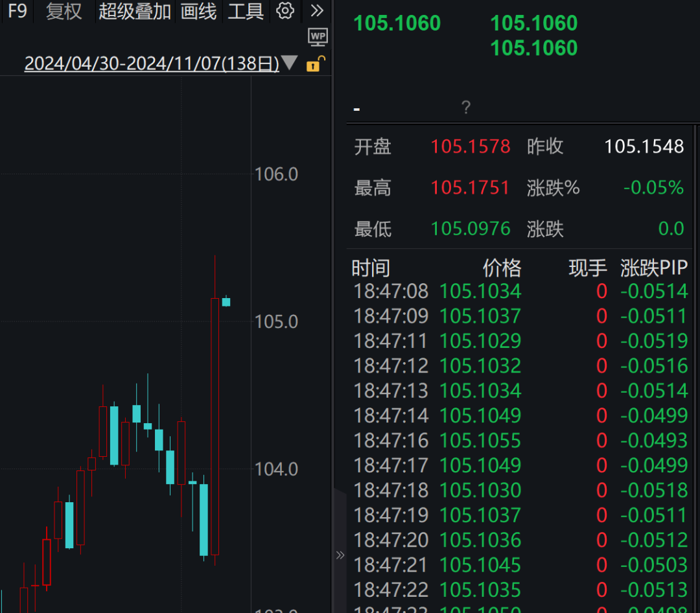Toggle 超级叠加 overlay mode
700x613 pixels.
[x=134, y=11]
